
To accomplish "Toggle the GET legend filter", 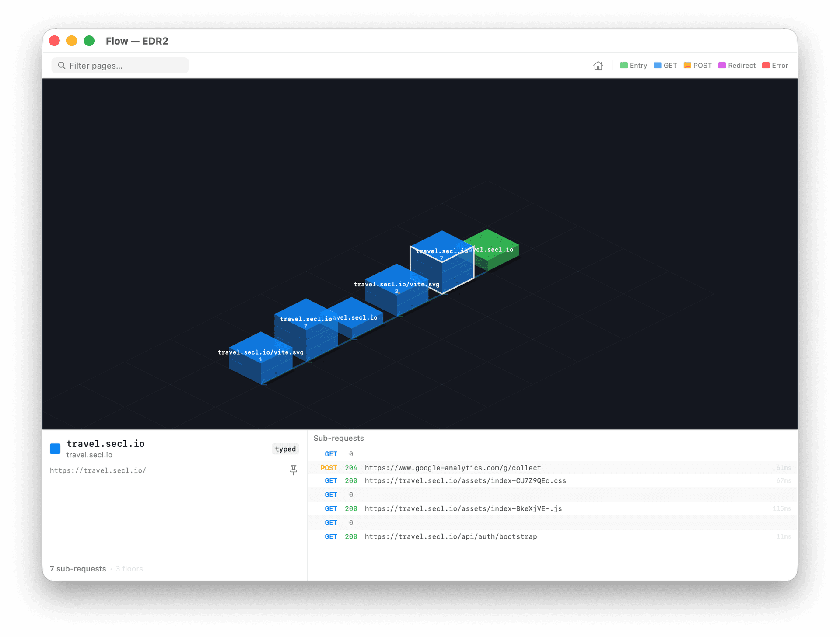I will (x=665, y=66).
